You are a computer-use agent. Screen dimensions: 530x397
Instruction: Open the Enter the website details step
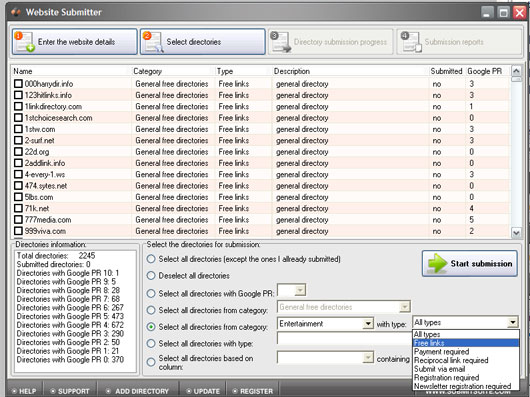[74, 42]
